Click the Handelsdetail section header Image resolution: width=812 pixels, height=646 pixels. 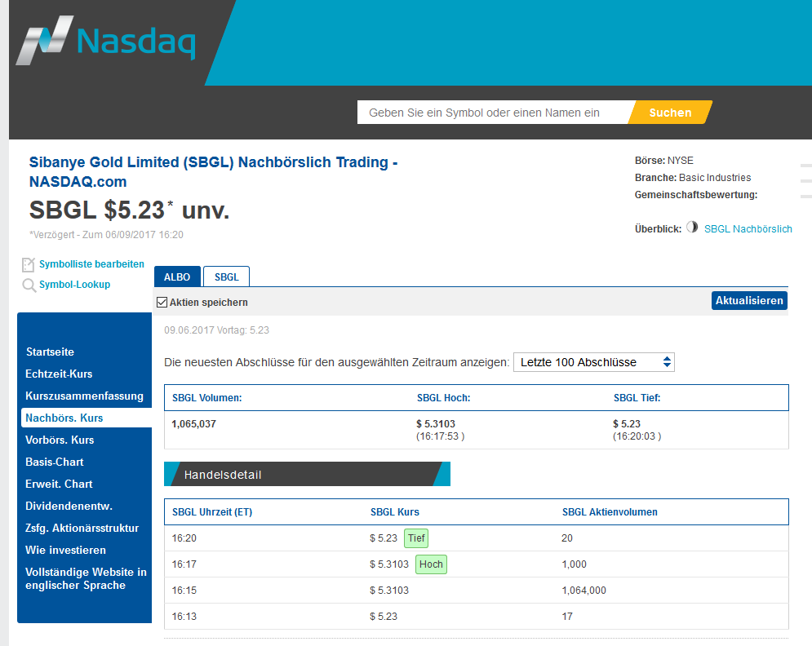point(307,474)
